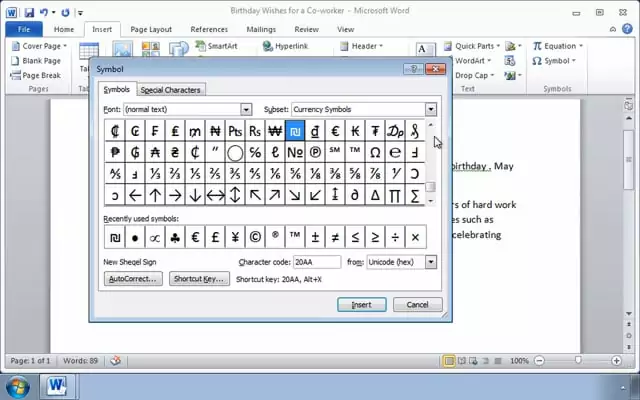Choose Yen sign in recently used symbols
The width and height of the screenshot is (640, 400).
pos(235,237)
